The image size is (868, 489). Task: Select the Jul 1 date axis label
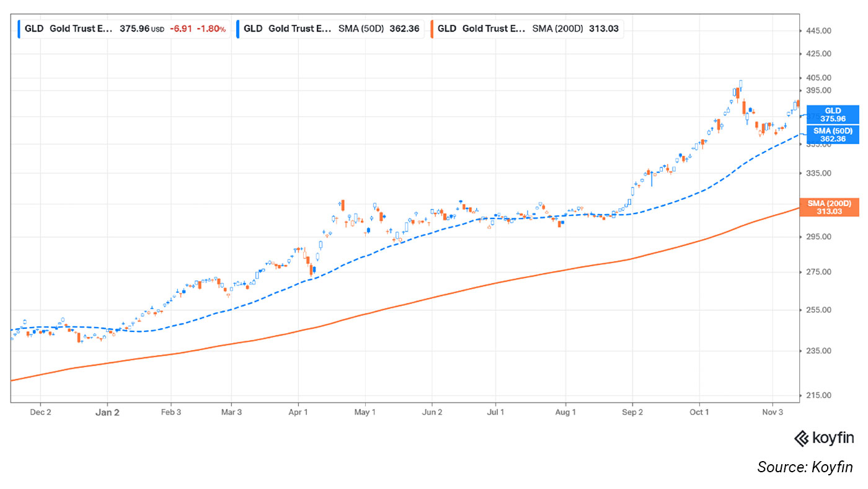pyautogui.click(x=495, y=412)
